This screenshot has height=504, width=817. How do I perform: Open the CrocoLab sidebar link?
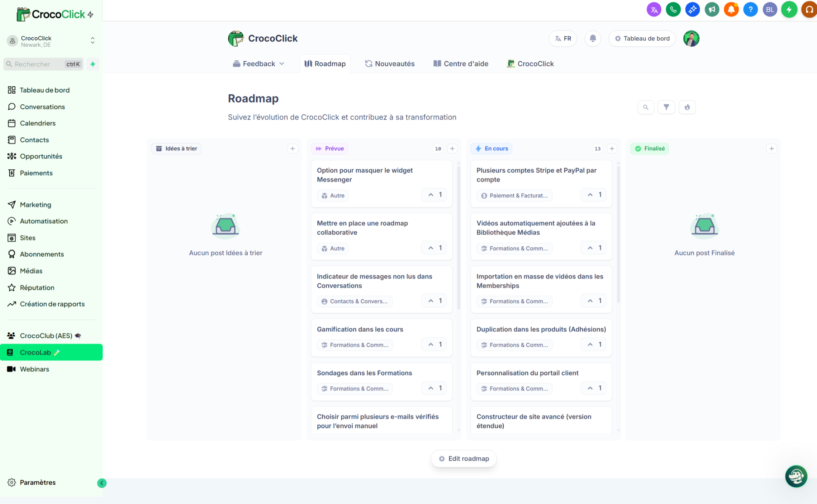tap(51, 353)
